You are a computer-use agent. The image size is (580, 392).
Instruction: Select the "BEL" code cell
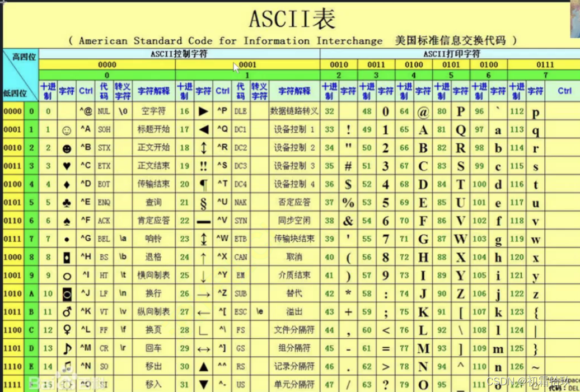click(104, 239)
